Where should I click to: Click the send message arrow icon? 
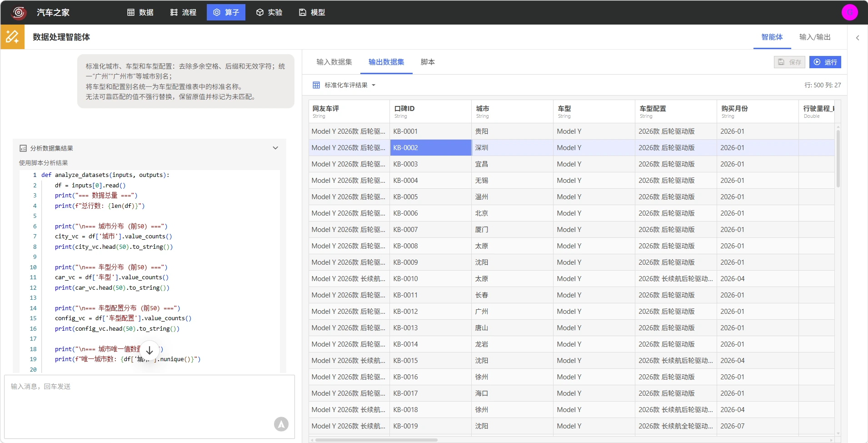click(x=281, y=424)
